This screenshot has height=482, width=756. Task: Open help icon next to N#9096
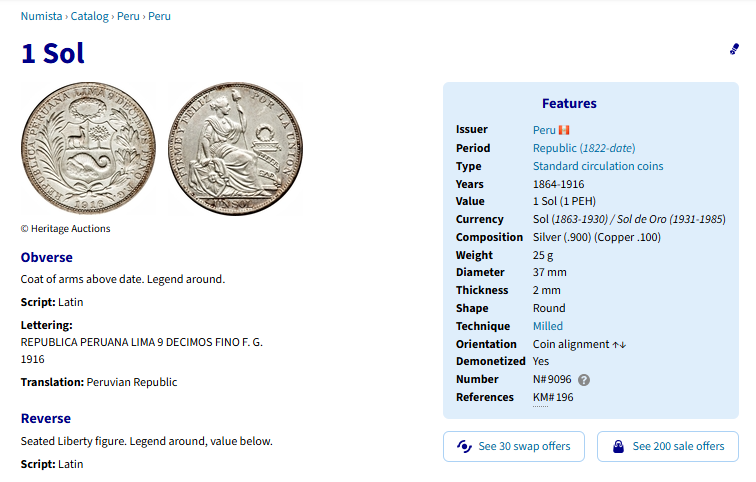tap(584, 380)
